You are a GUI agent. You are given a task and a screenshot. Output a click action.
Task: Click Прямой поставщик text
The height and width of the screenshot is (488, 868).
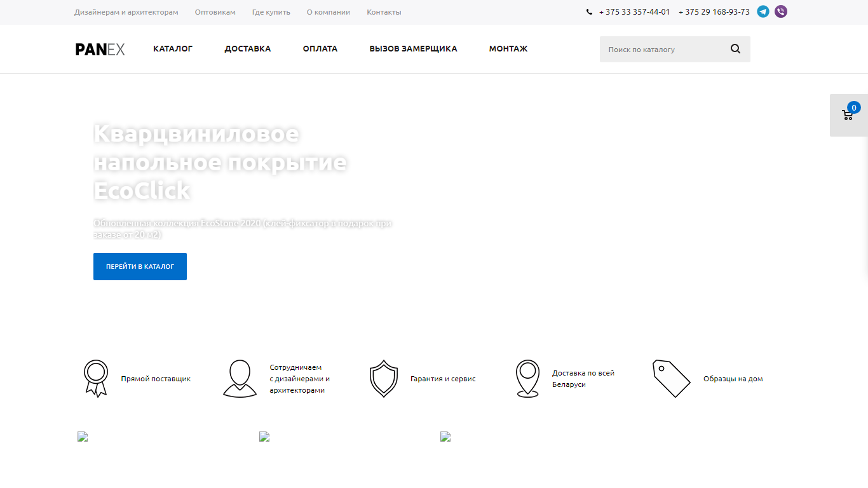pos(156,379)
